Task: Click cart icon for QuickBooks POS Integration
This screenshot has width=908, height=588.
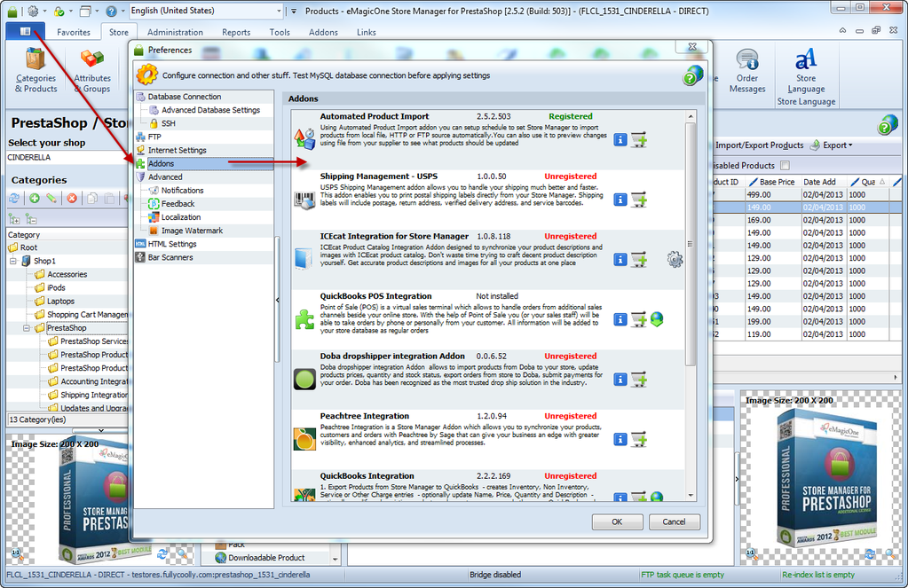Action: coord(639,319)
